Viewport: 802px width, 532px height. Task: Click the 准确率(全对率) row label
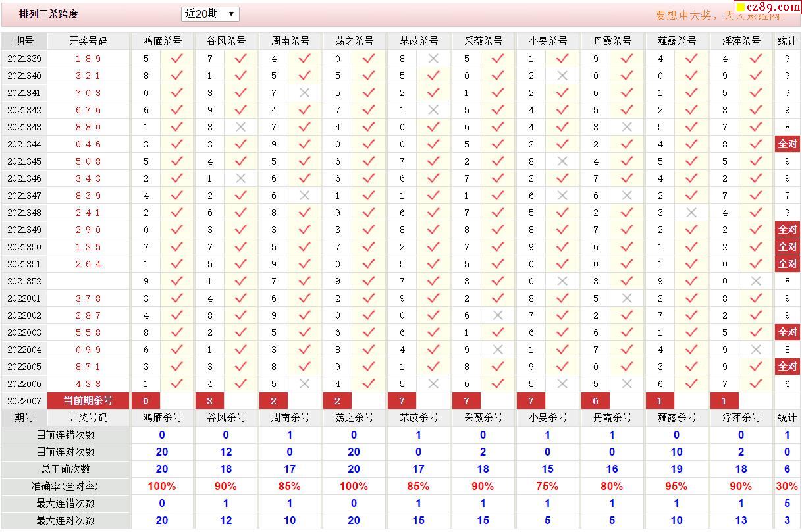coord(65,486)
